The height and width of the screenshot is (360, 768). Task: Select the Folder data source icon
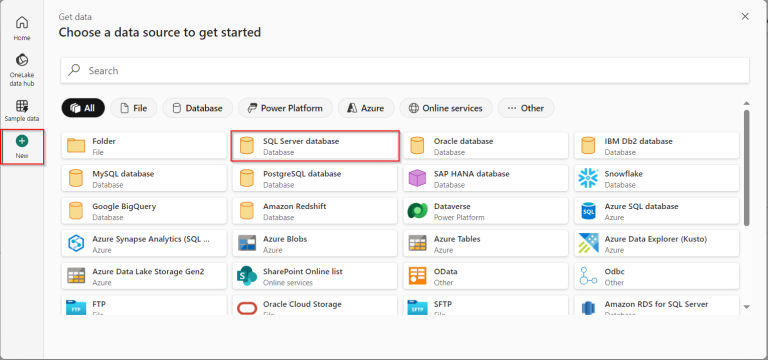pyautogui.click(x=76, y=146)
